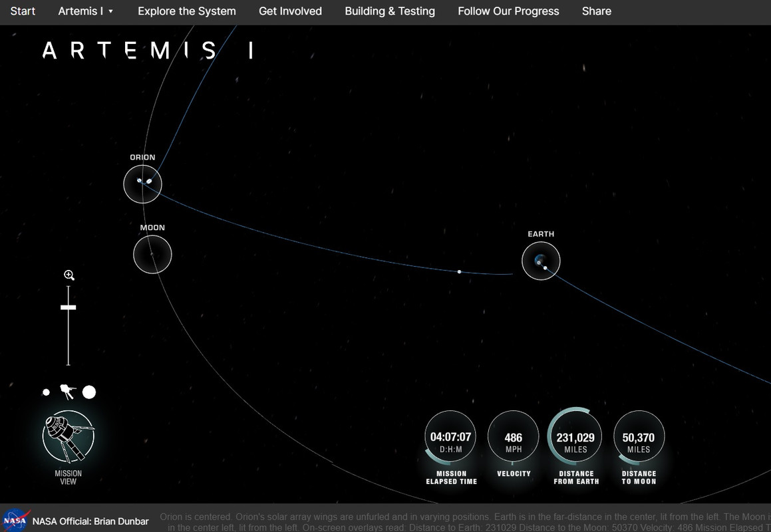
Task: Open the Get Involved menu
Action: (x=290, y=11)
